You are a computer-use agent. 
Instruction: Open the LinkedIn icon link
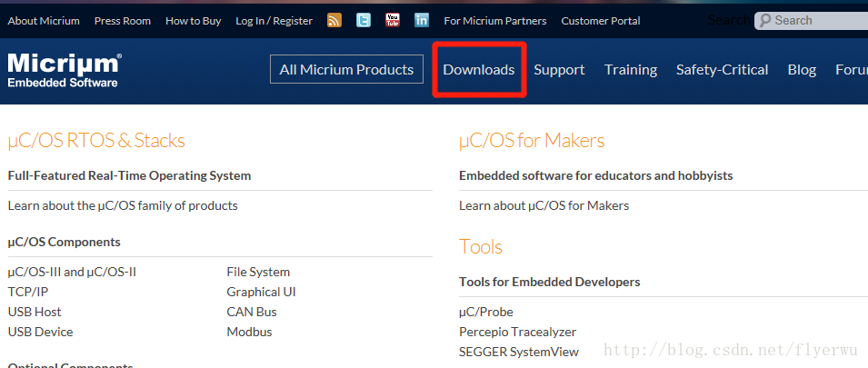422,21
